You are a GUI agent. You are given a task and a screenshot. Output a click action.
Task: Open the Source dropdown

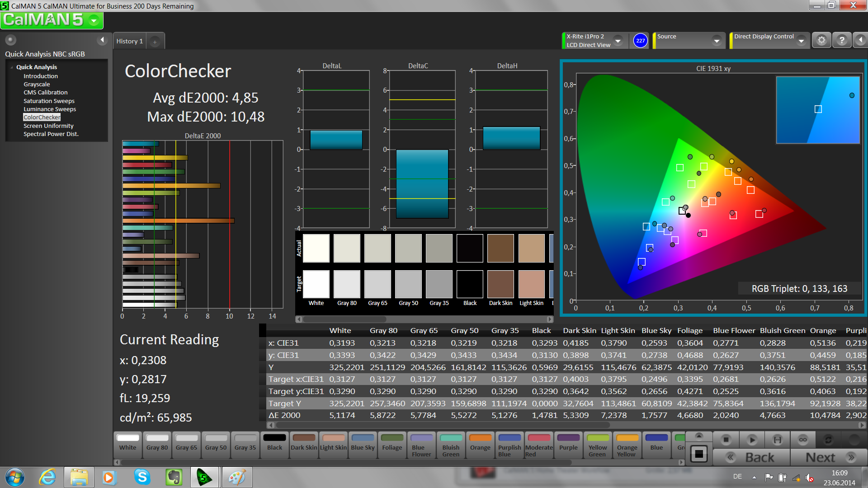717,41
